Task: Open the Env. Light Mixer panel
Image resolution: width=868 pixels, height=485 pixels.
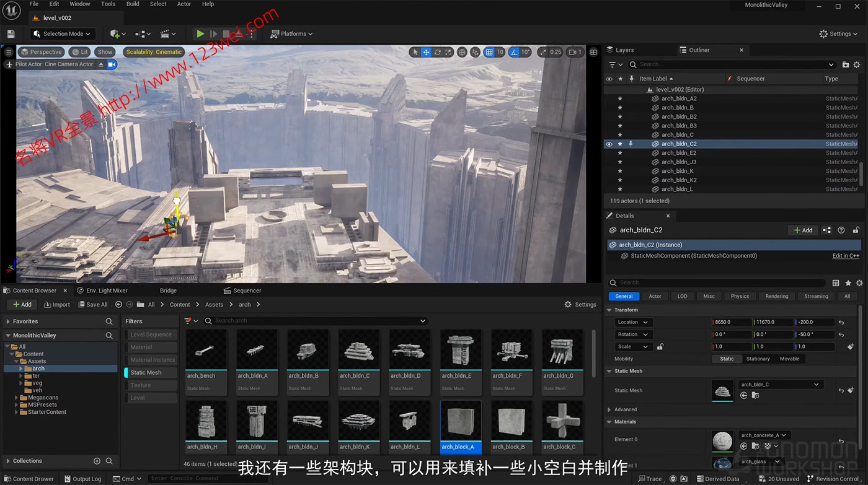Action: point(102,290)
